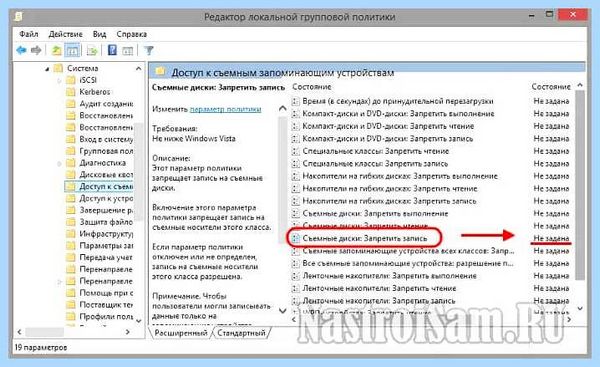Viewport: 600px width, 367px height.
Task: Click the policy list's horizontal scroll right arrow
Action: (x=569, y=319)
